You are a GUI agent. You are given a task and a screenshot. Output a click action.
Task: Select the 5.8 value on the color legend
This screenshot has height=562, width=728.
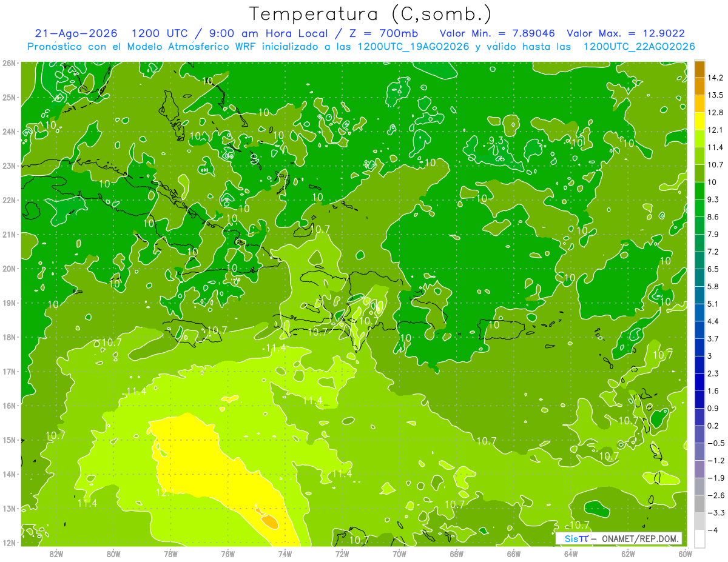(713, 286)
